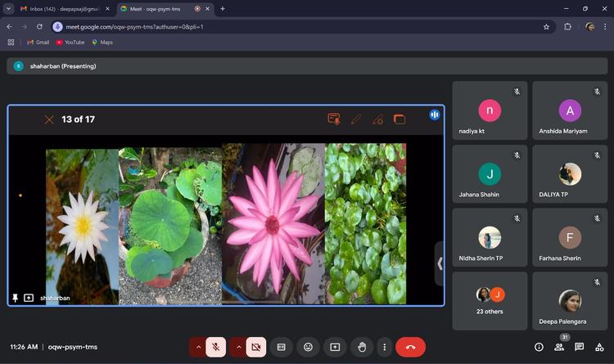This screenshot has height=364, width=614.
Task: Click the red Leave call button
Action: (x=410, y=347)
